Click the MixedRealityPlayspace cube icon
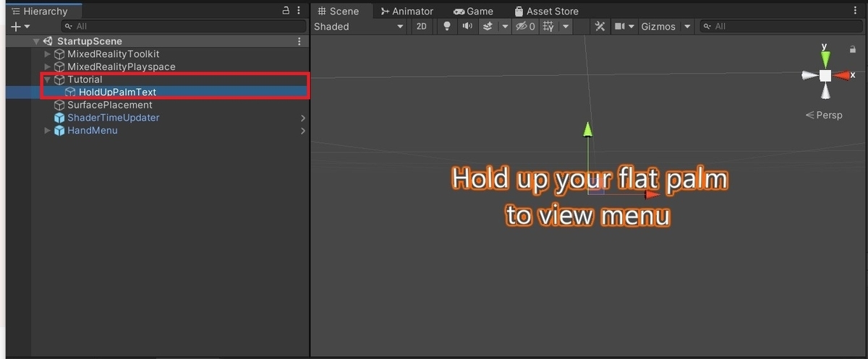The image size is (868, 359). coord(59,66)
